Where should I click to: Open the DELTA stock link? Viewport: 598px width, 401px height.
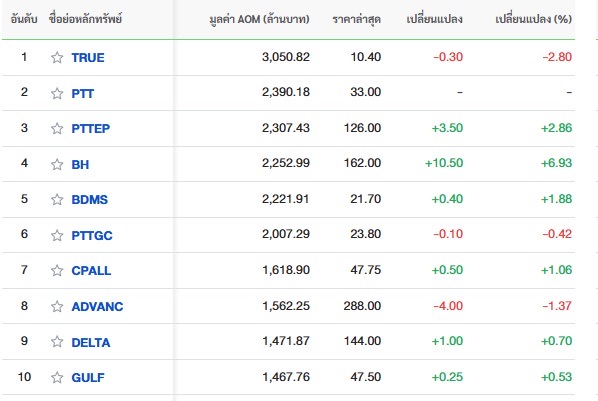[x=91, y=342]
